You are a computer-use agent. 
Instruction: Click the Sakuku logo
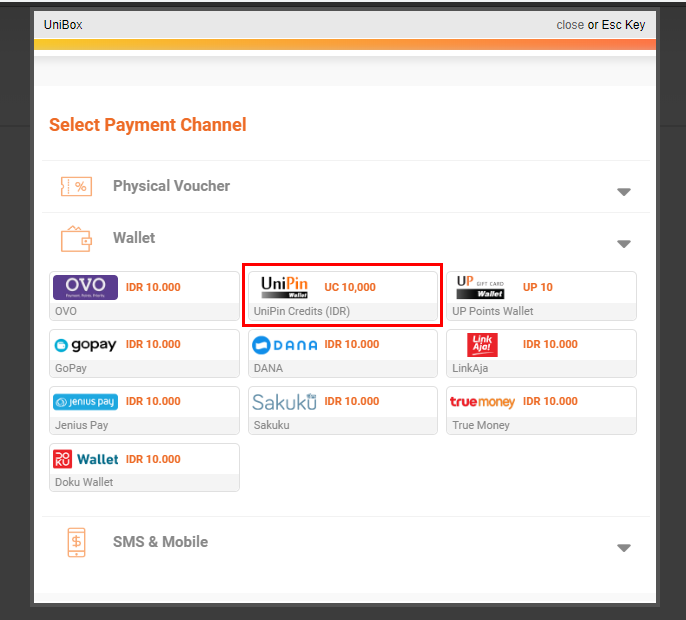pyautogui.click(x=284, y=402)
